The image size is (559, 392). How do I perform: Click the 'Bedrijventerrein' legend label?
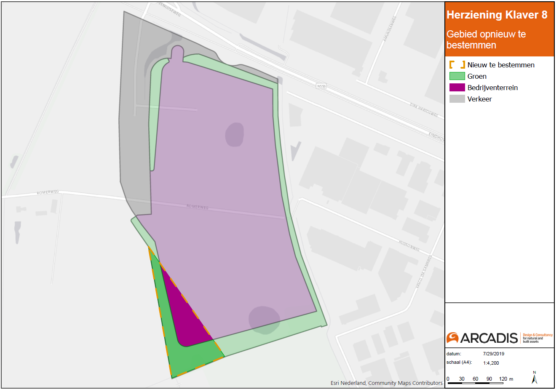point(492,88)
